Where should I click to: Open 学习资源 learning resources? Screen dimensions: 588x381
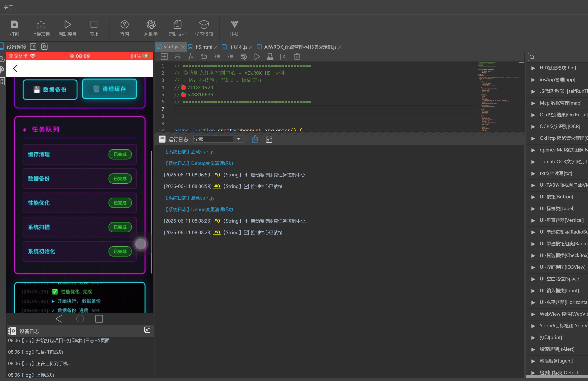(204, 24)
